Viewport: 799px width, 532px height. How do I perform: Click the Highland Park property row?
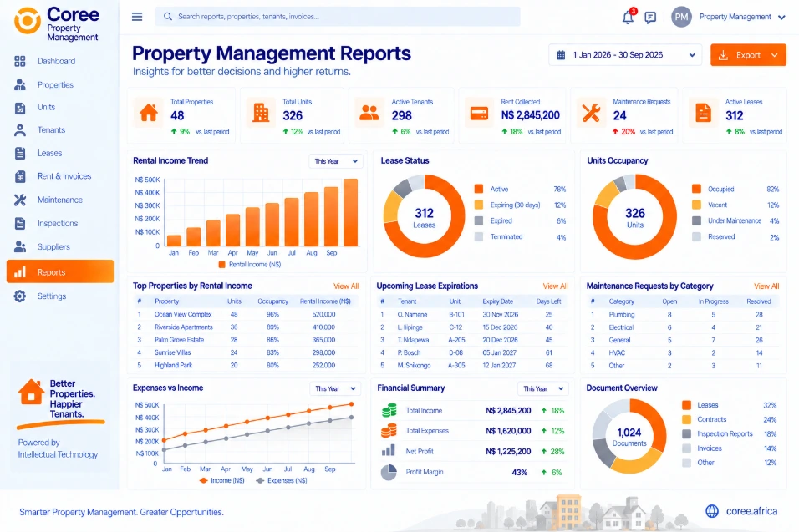tap(245, 366)
